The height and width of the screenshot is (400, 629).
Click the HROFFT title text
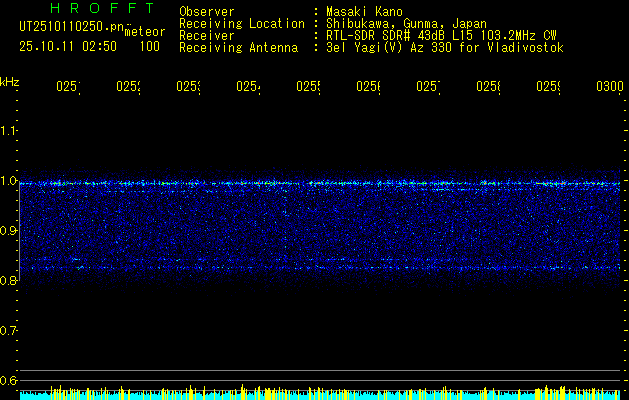point(103,8)
